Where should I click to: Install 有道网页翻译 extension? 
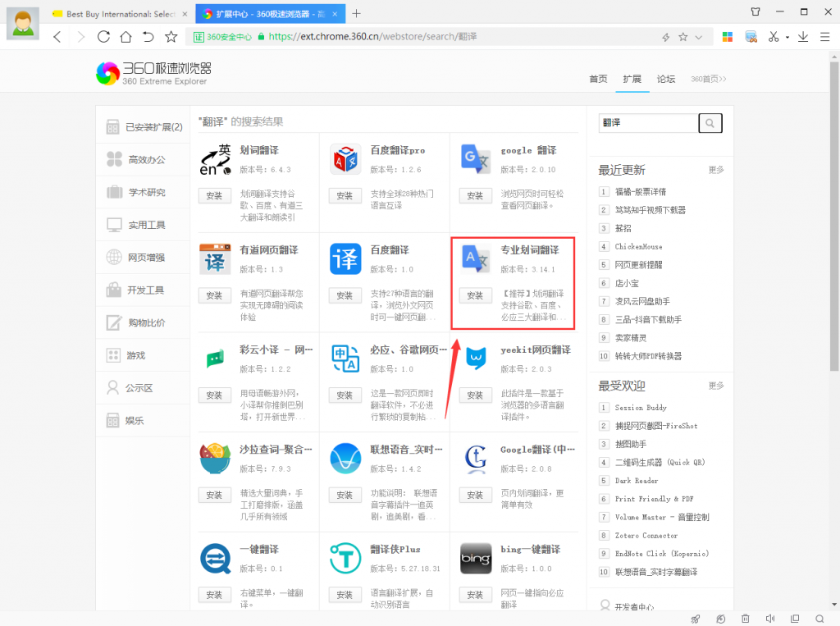[214, 295]
